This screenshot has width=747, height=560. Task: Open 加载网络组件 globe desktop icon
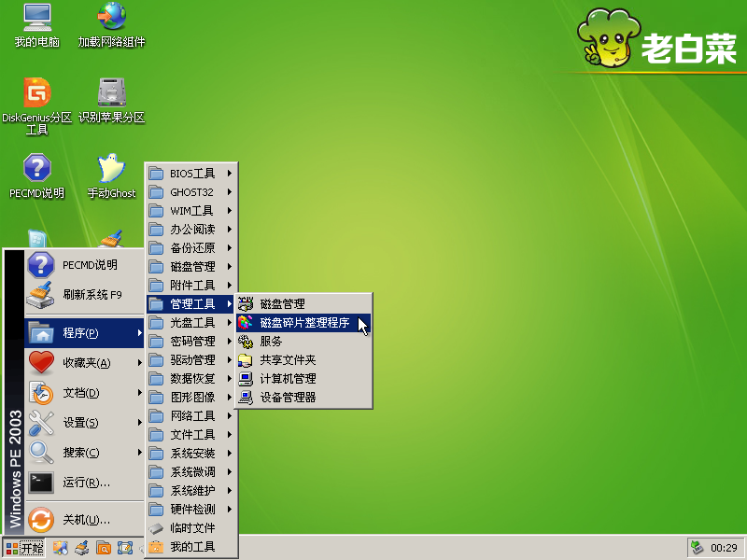(x=111, y=25)
